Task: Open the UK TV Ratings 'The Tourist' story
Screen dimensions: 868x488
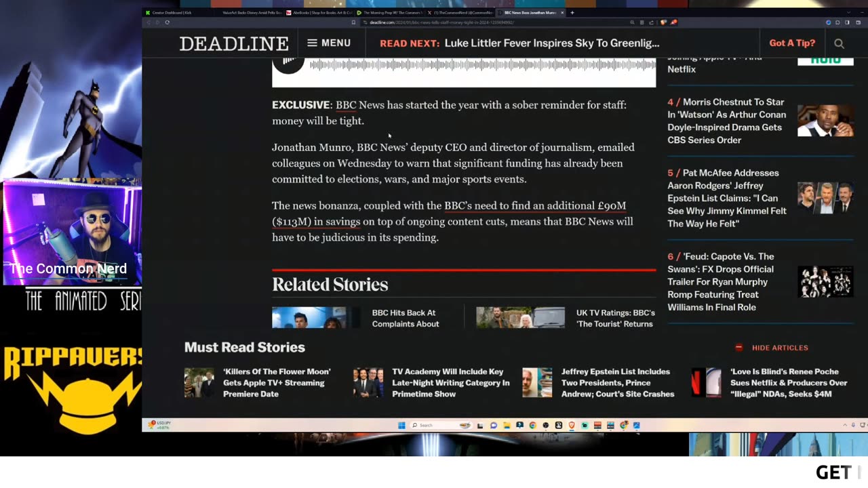Action: 616,318
